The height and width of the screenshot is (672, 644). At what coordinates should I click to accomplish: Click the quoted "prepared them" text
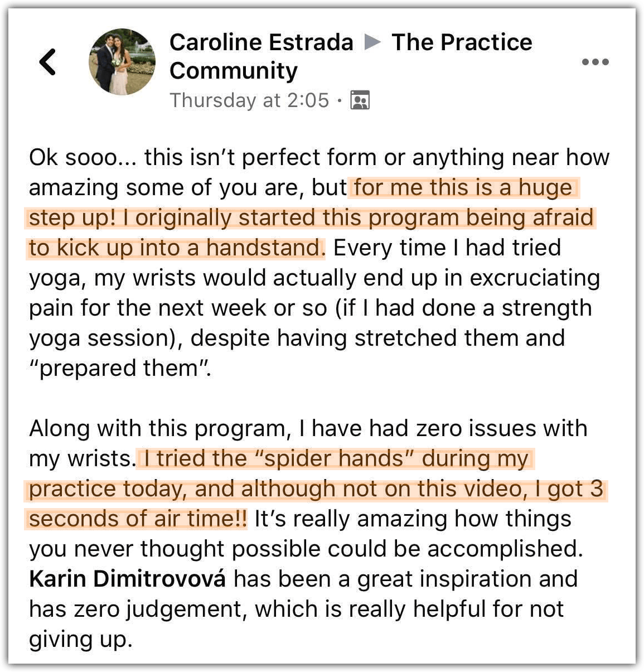[120, 368]
